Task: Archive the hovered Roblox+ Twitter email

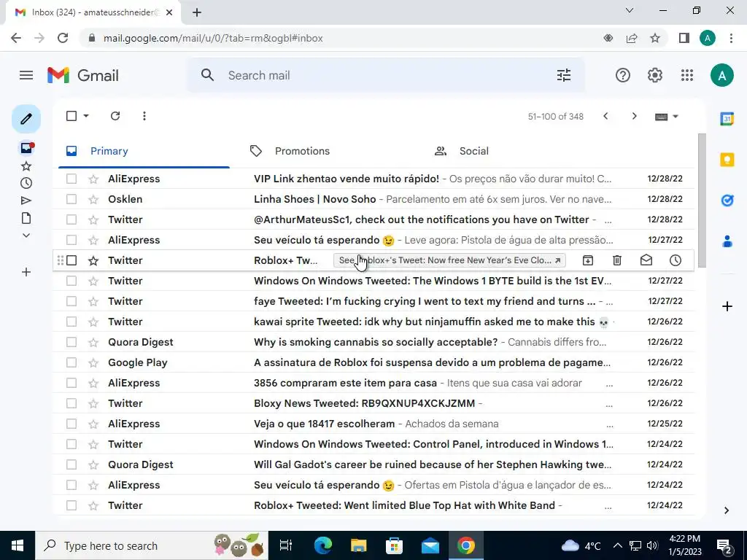Action: click(588, 260)
